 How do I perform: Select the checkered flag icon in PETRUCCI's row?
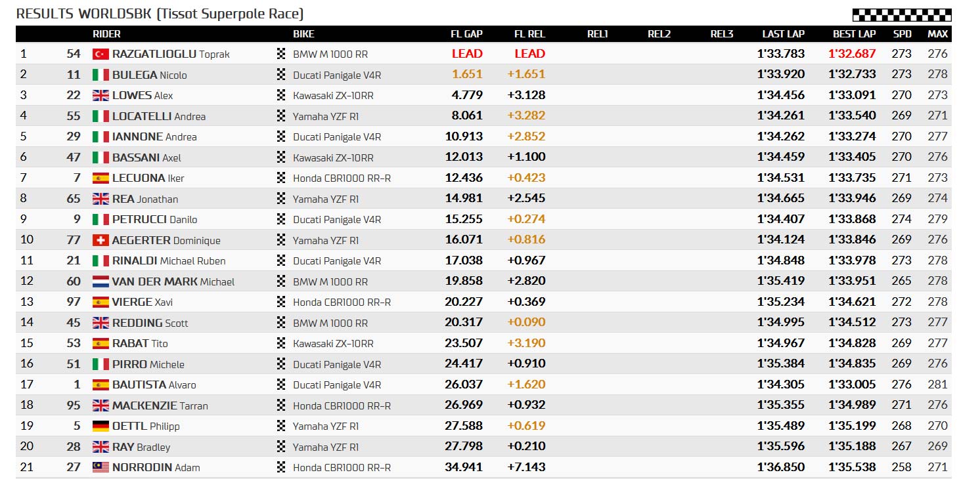[x=281, y=219]
